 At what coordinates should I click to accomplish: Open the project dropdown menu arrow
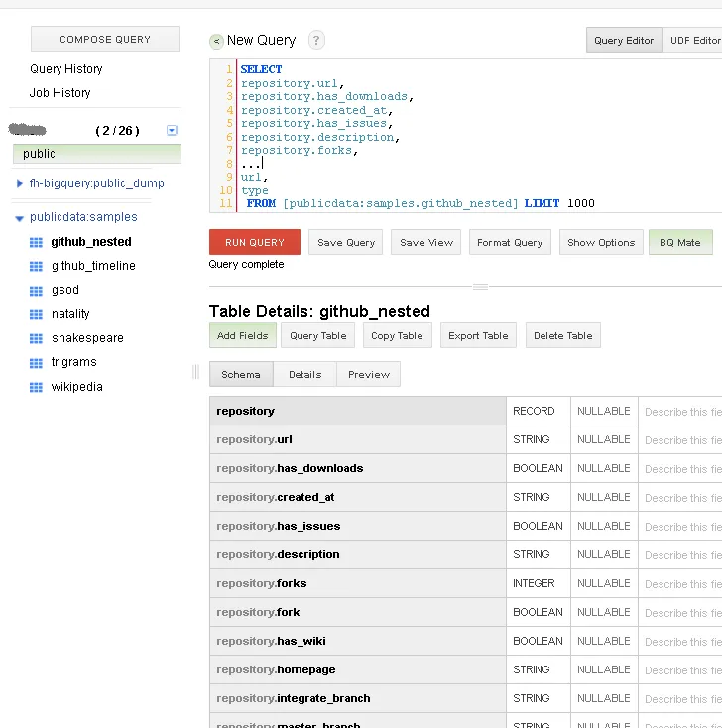tap(172, 130)
